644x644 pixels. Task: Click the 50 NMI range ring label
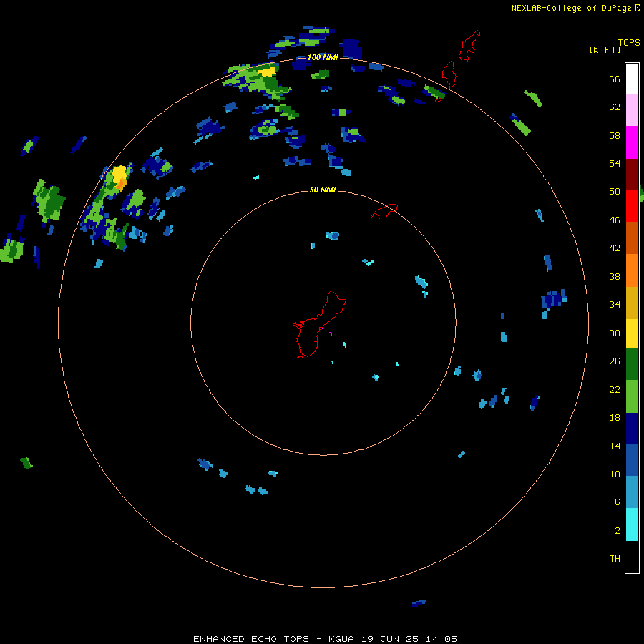pos(323,190)
